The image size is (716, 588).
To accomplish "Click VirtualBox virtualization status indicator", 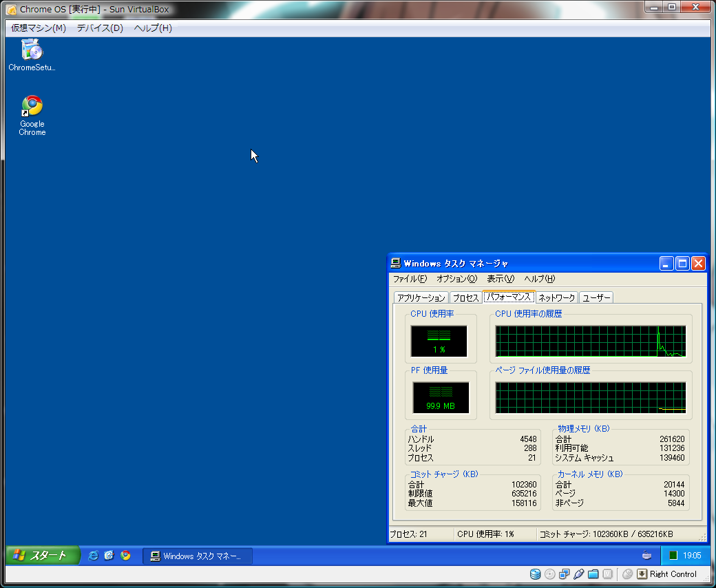I will click(x=607, y=574).
